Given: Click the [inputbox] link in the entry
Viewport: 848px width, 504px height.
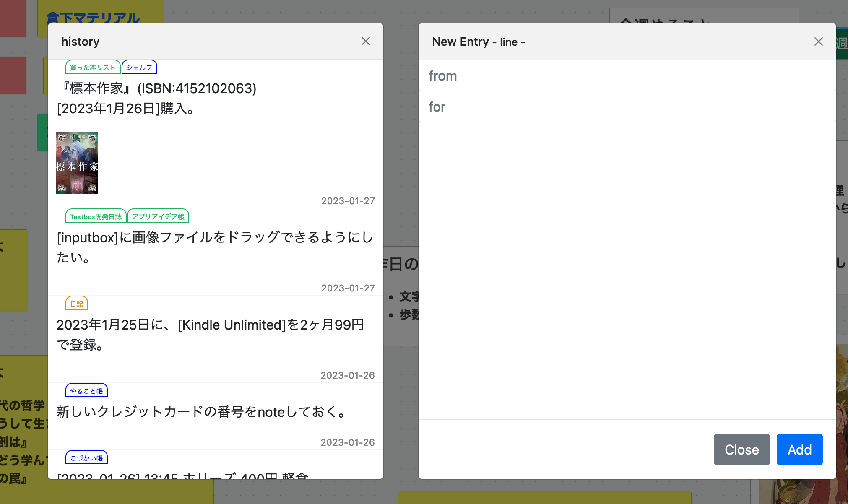Looking at the screenshot, I should [x=87, y=237].
